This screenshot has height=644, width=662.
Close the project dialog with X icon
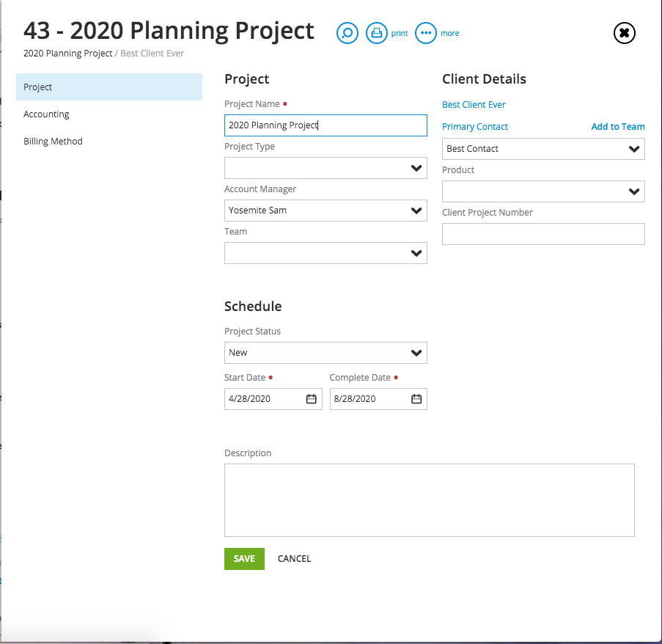click(624, 33)
